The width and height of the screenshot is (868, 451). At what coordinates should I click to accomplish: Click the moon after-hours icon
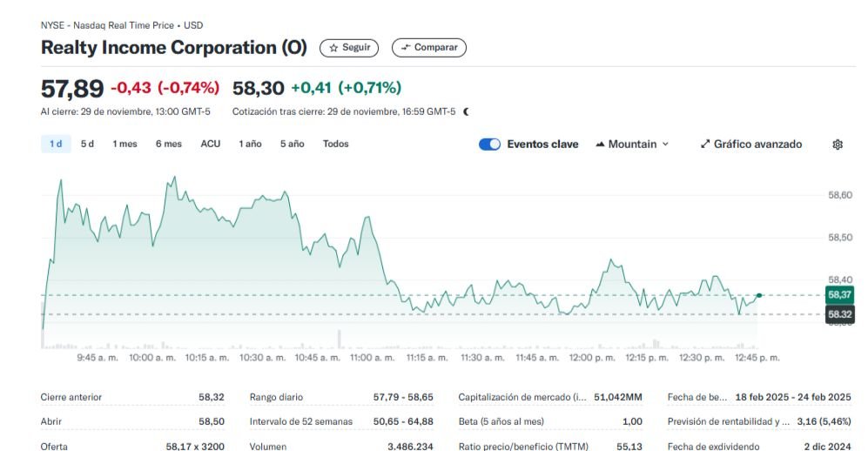pos(466,111)
